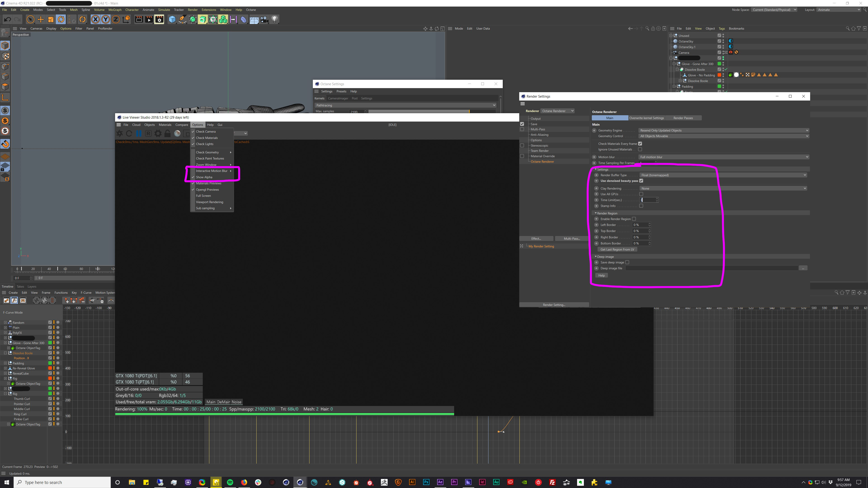868x488 pixels.
Task: Open Edit Render Settings clapperboard icon
Action: coord(159,19)
